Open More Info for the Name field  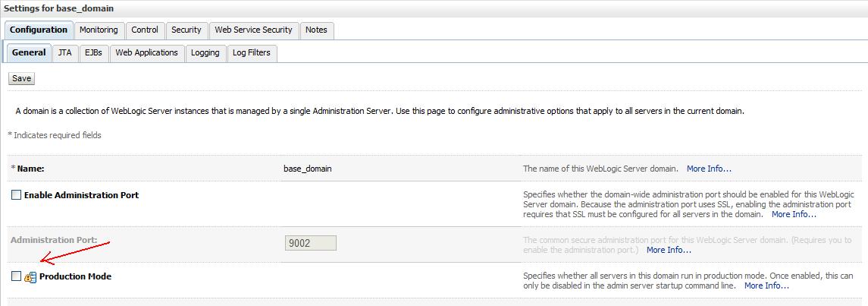pos(709,169)
